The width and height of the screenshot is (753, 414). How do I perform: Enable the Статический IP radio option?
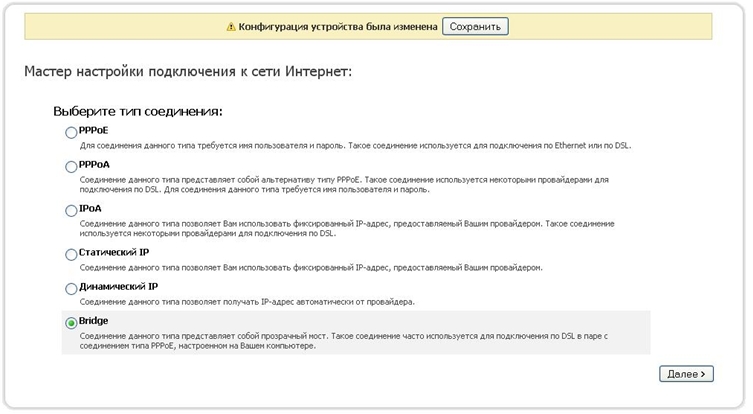70,255
